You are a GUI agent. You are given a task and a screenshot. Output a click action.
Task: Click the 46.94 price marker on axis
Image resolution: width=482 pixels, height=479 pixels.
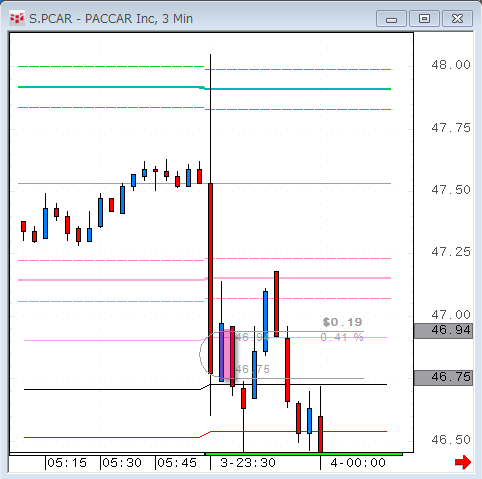[x=443, y=330]
